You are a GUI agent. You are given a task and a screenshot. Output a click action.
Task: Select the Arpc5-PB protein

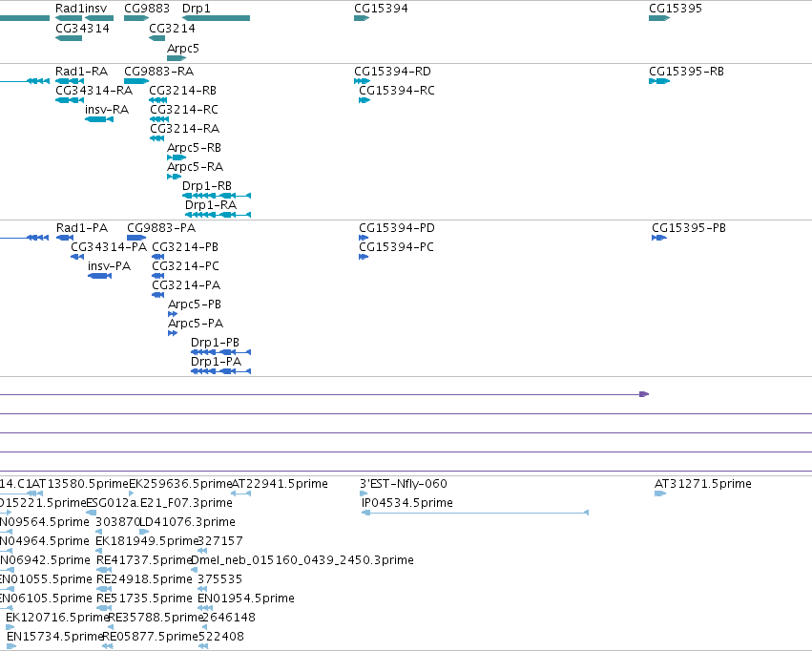click(195, 304)
